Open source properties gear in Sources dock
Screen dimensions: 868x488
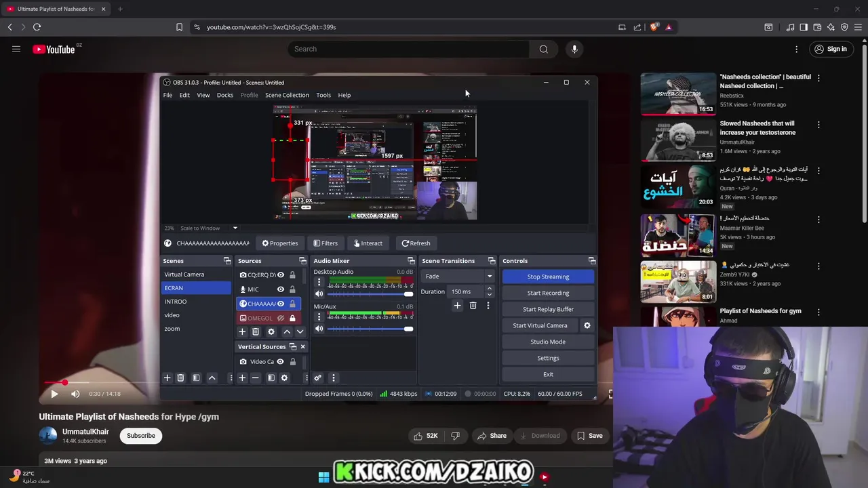271,331
